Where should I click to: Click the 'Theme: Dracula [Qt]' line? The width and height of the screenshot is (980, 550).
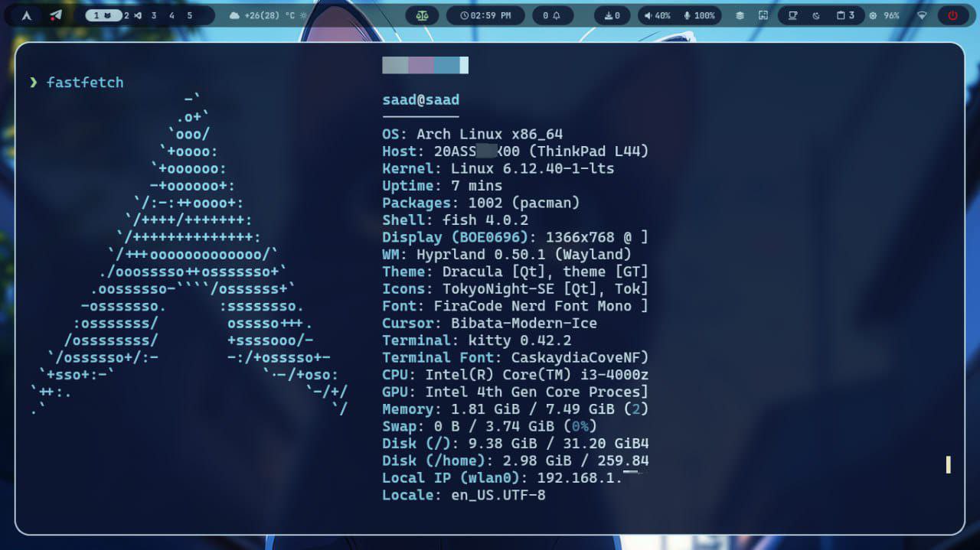(515, 272)
